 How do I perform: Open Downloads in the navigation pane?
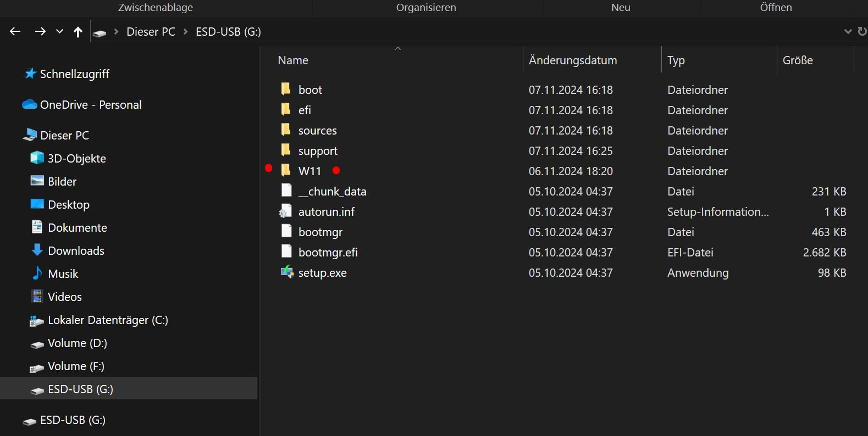pos(76,251)
